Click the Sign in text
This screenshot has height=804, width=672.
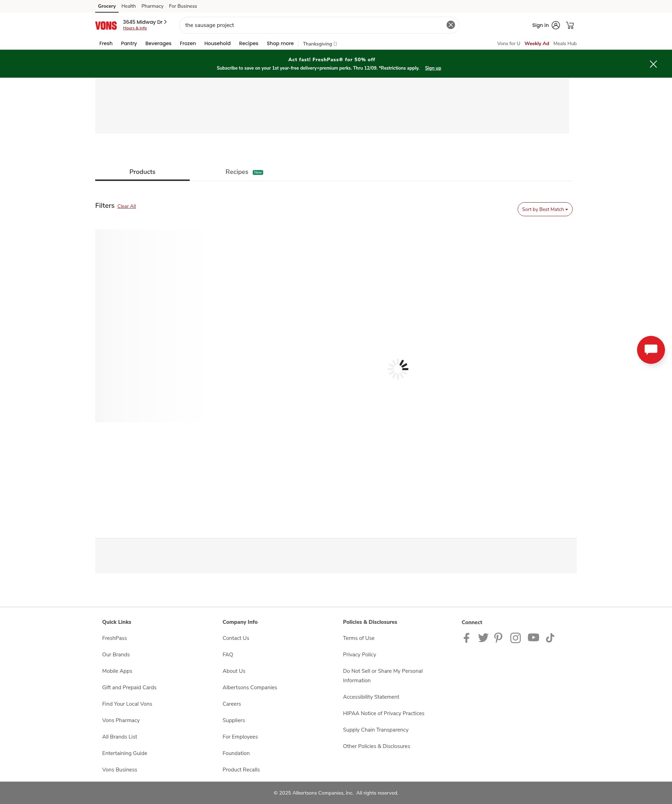tap(540, 25)
